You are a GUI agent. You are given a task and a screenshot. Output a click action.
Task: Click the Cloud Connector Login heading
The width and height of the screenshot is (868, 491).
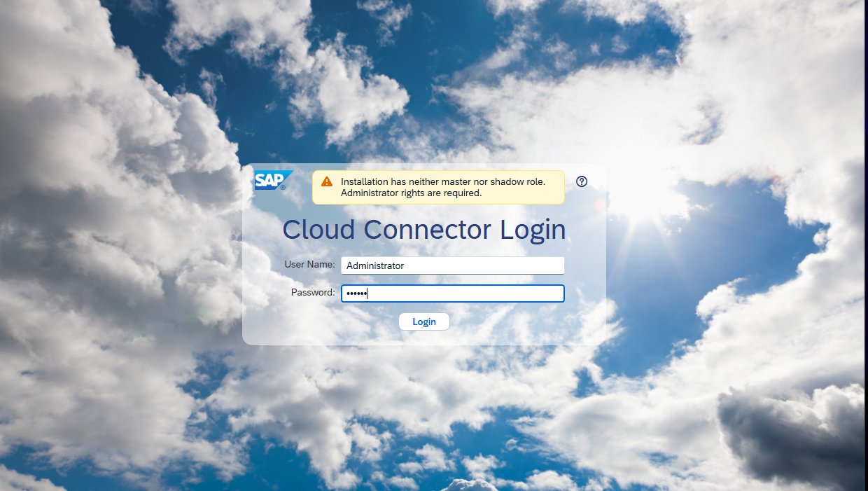[x=424, y=230]
